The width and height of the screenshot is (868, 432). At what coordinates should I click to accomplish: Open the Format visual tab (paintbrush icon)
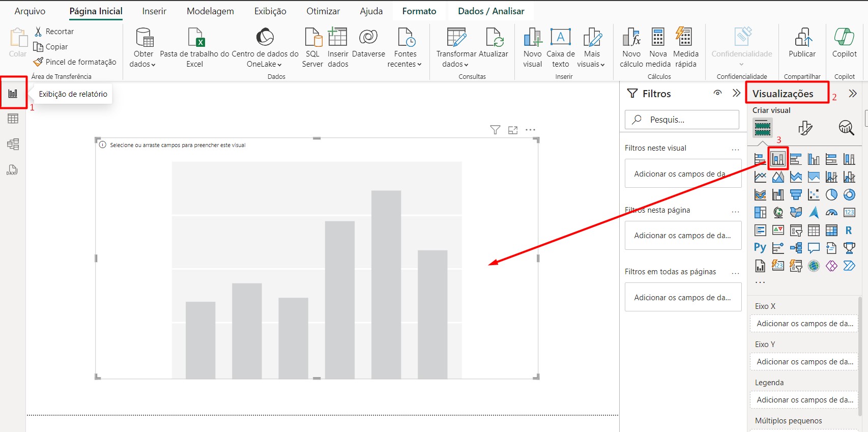805,128
